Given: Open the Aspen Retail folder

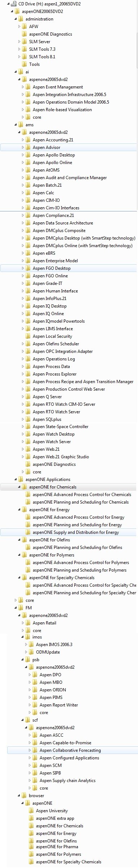Looking at the screenshot, I should 44,623.
